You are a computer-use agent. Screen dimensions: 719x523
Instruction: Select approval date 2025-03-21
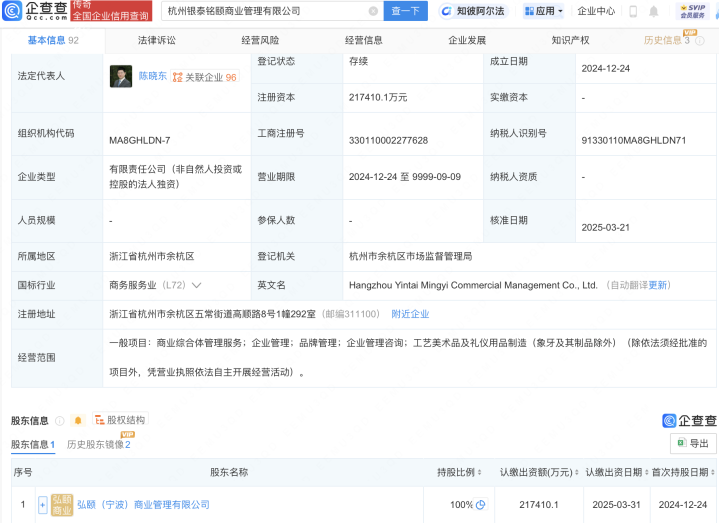coord(605,227)
